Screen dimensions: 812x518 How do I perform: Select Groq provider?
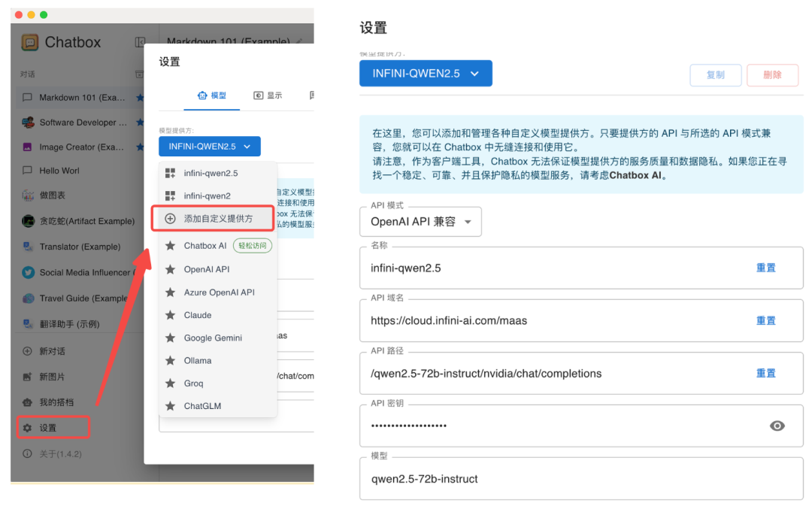pyautogui.click(x=217, y=383)
